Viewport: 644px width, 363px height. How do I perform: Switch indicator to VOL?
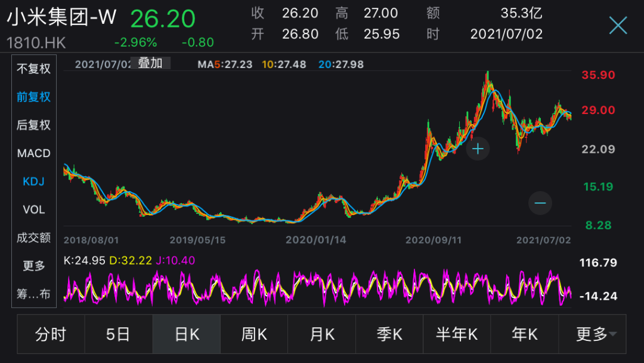[x=33, y=210]
